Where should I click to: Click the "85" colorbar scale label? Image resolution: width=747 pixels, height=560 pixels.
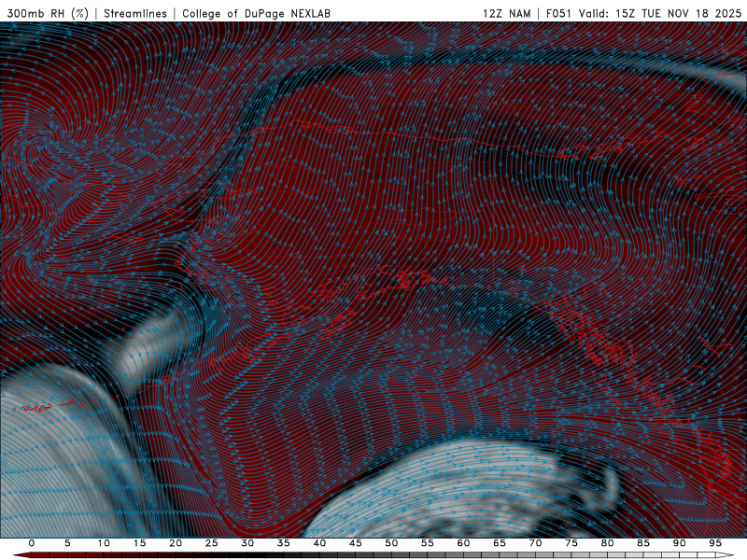point(643,543)
